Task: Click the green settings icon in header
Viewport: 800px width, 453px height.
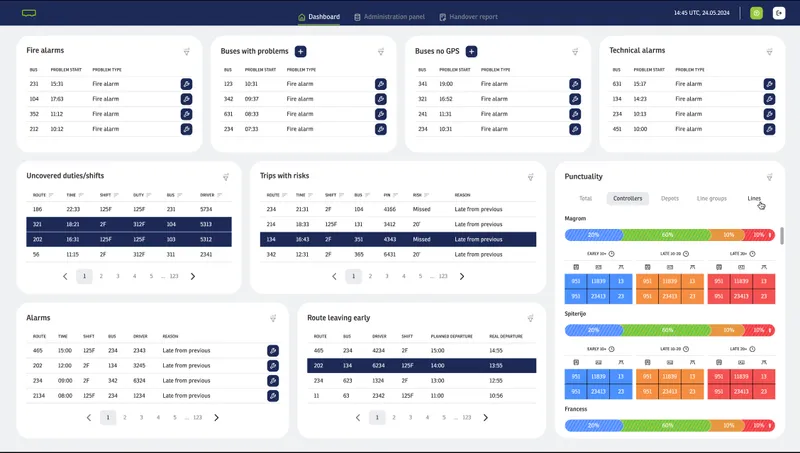Action: [x=756, y=13]
